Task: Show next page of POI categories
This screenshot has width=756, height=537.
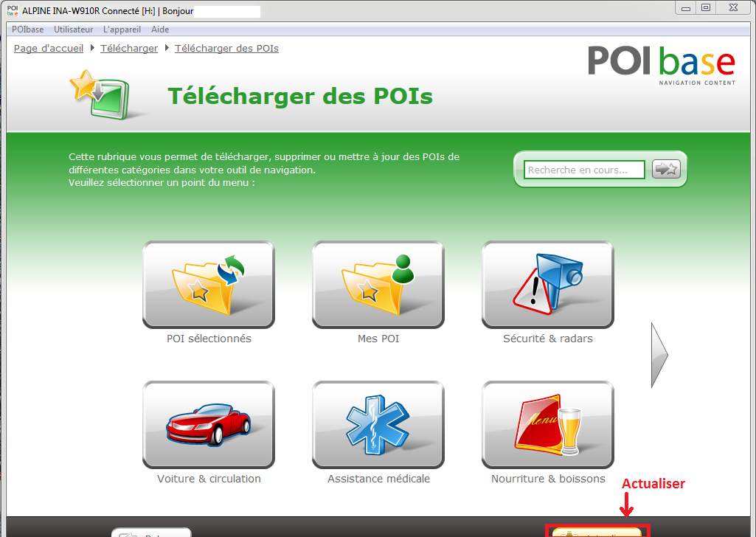Action: (659, 355)
